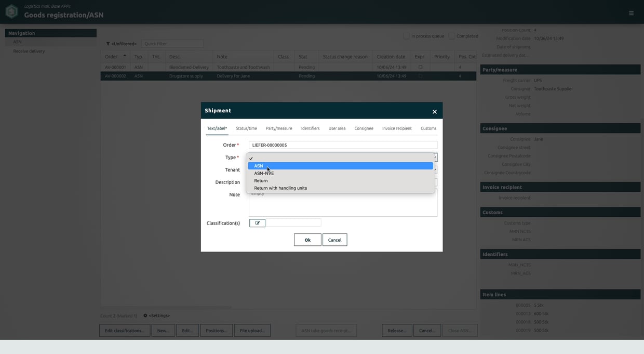Click the Note column header
644x354 pixels.
tap(244, 57)
